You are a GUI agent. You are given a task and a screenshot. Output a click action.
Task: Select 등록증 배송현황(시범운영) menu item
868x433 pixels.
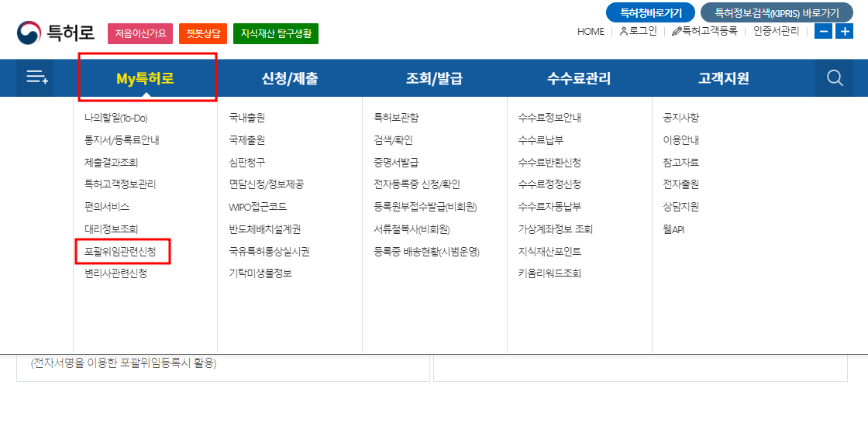coord(426,252)
